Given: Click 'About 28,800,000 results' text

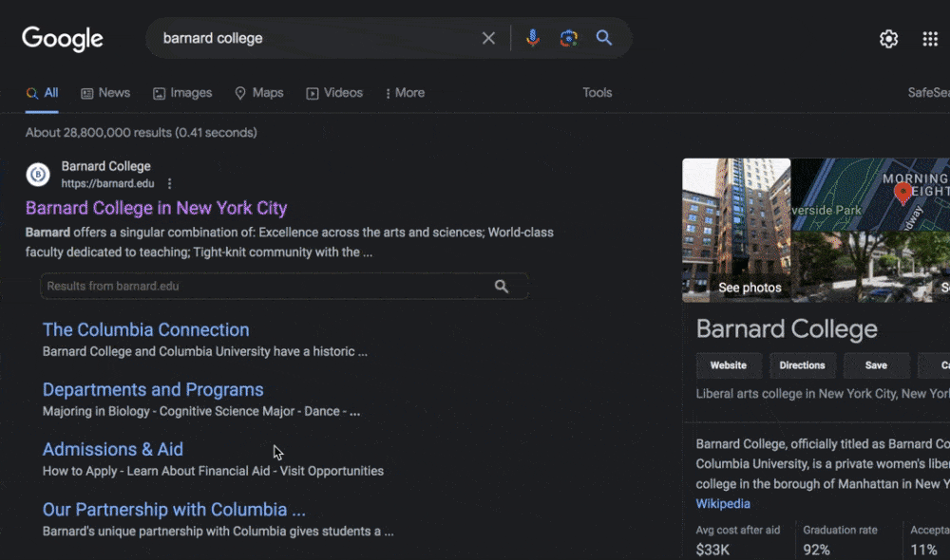Looking at the screenshot, I should click(x=142, y=133).
